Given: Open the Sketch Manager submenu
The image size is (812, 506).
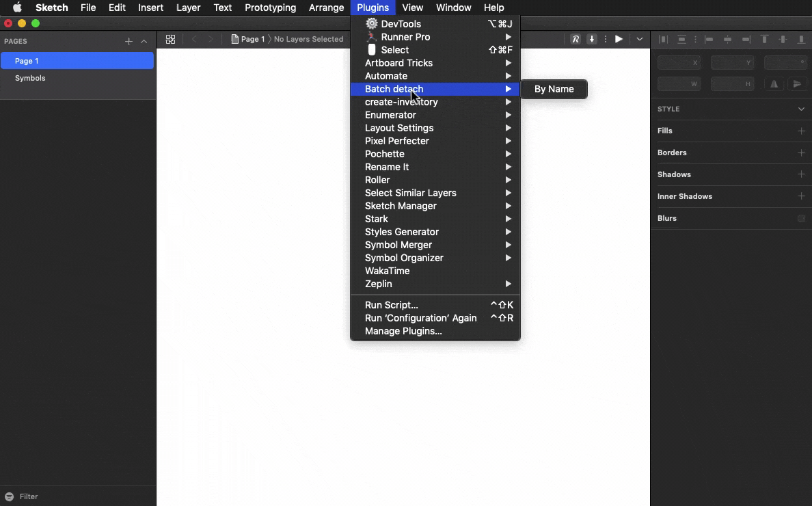Looking at the screenshot, I should pos(435,206).
